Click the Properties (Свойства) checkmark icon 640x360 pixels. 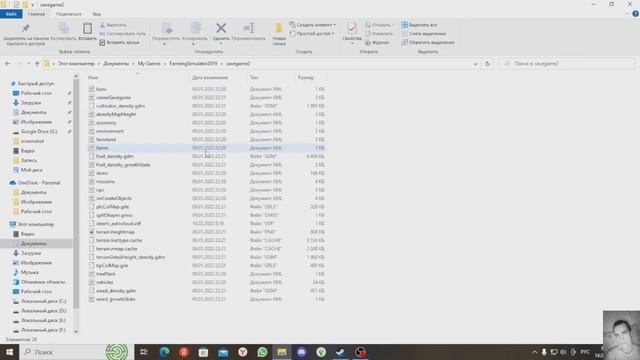tap(352, 28)
